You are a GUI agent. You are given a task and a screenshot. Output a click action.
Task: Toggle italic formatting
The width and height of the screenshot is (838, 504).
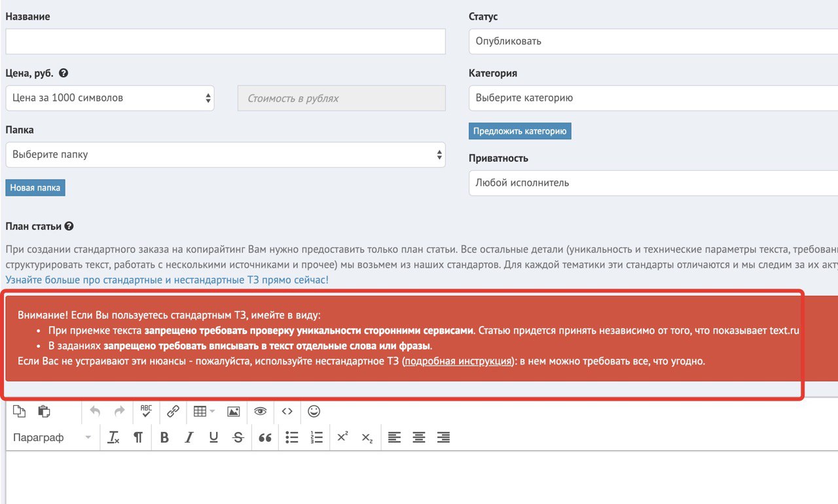coord(189,437)
